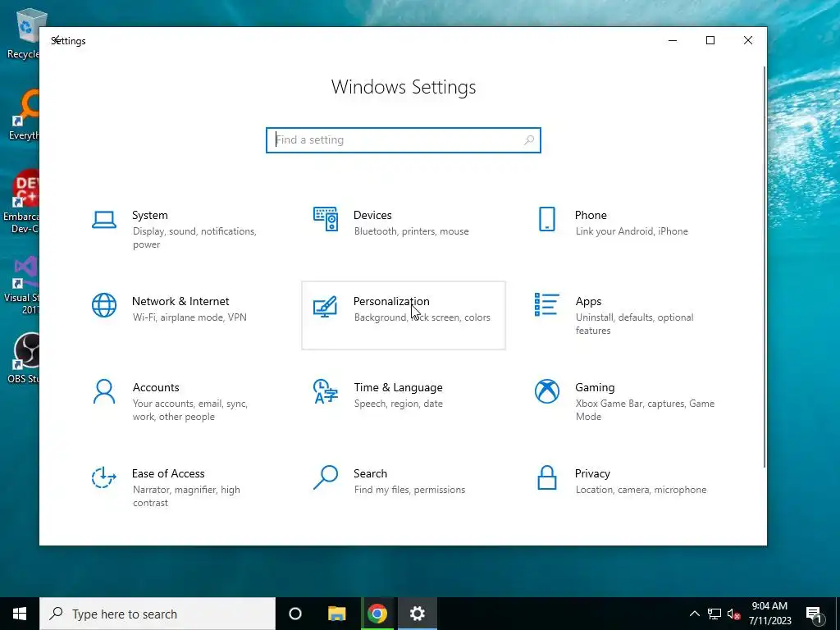Open the Personalization title

point(391,301)
